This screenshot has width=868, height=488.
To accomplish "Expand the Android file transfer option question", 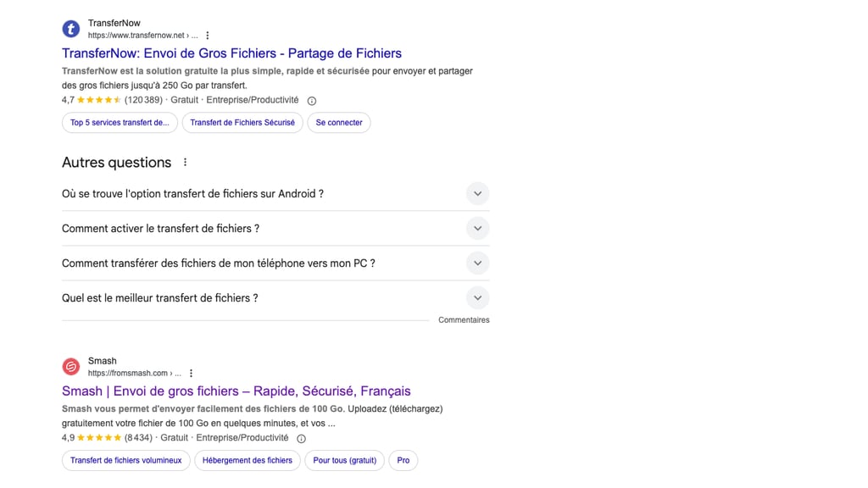I will pos(275,194).
